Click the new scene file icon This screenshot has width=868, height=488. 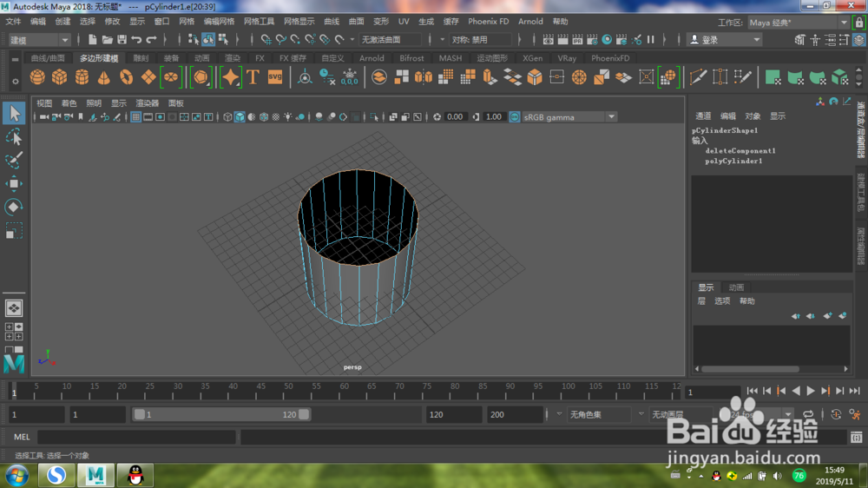93,39
